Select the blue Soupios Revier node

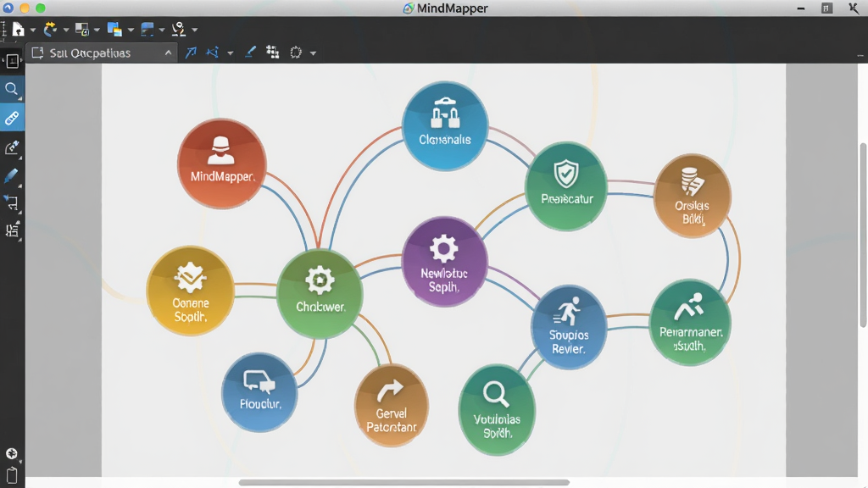569,326
